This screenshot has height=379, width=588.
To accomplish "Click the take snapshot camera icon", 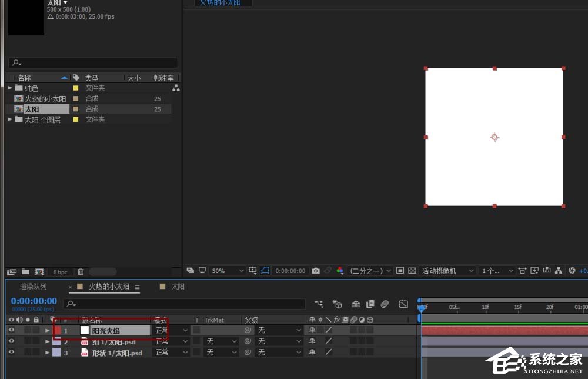I will [316, 271].
